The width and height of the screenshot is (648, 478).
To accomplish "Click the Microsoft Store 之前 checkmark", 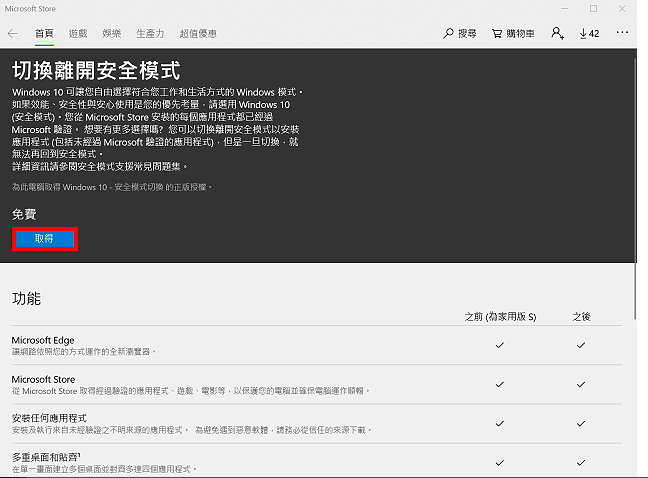I will [x=500, y=384].
